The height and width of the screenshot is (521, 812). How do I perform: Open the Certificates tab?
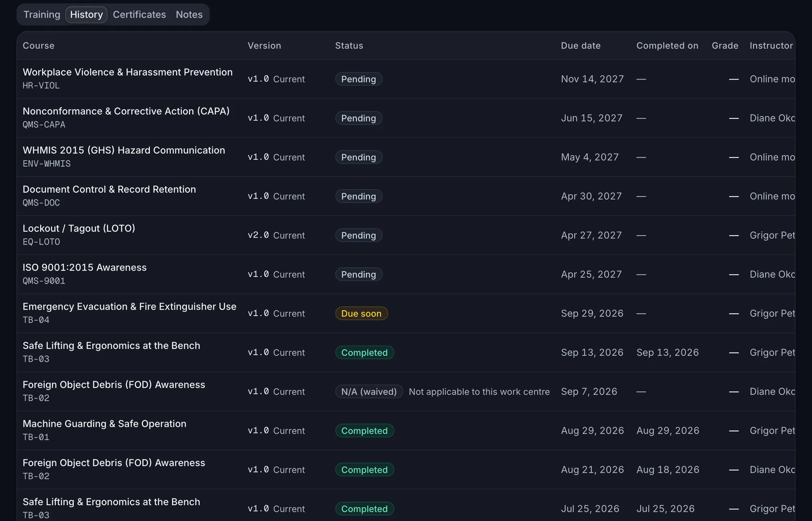[x=139, y=15]
